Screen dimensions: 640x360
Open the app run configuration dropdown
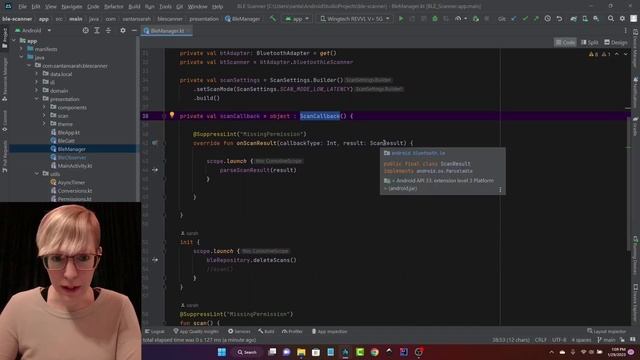pyautogui.click(x=298, y=19)
